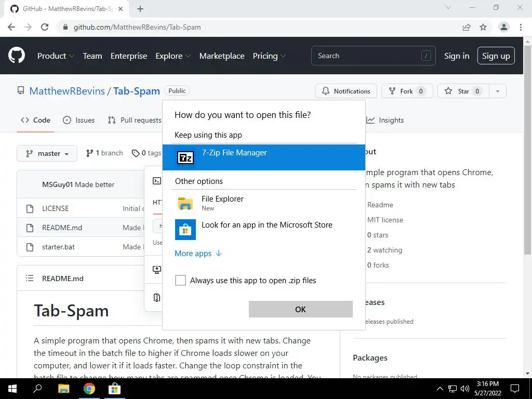Open Team in navigation
Image resolution: width=532 pixels, height=399 pixels.
pos(92,56)
